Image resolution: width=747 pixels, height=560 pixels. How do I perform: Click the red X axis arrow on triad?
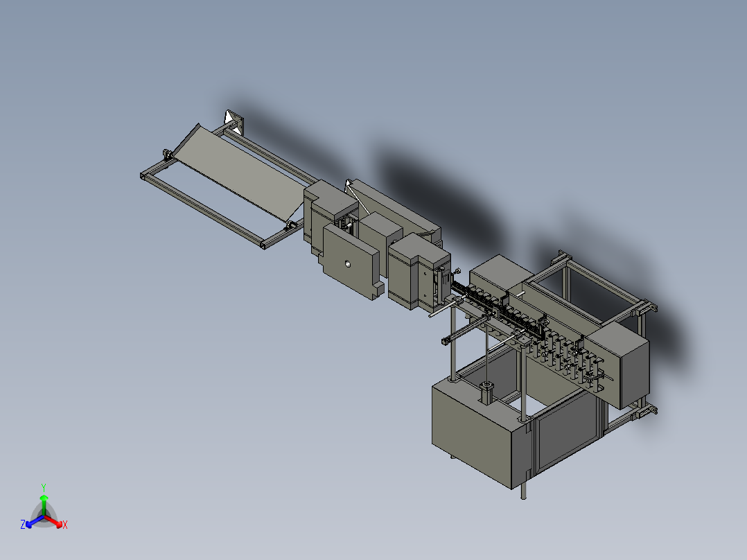54,521
